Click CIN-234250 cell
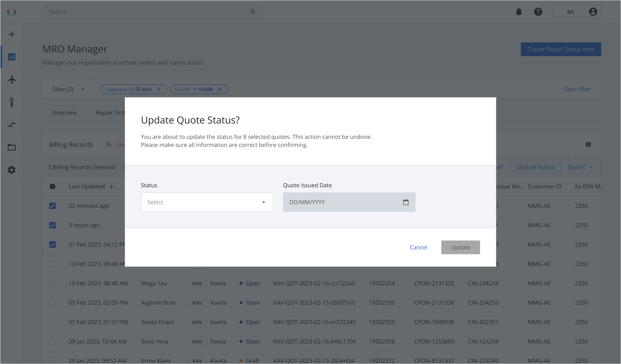This screenshot has height=364, width=621. [483, 303]
